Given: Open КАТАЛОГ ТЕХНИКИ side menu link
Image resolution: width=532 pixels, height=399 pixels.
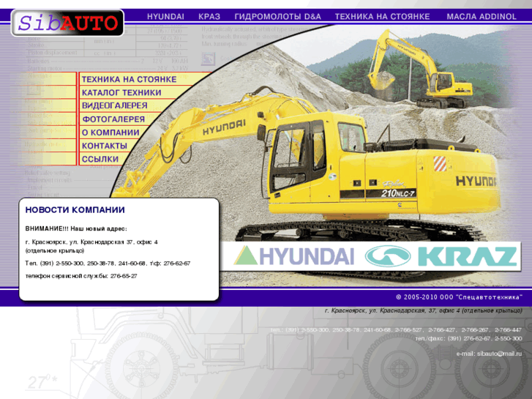Looking at the screenshot, I should [x=121, y=93].
